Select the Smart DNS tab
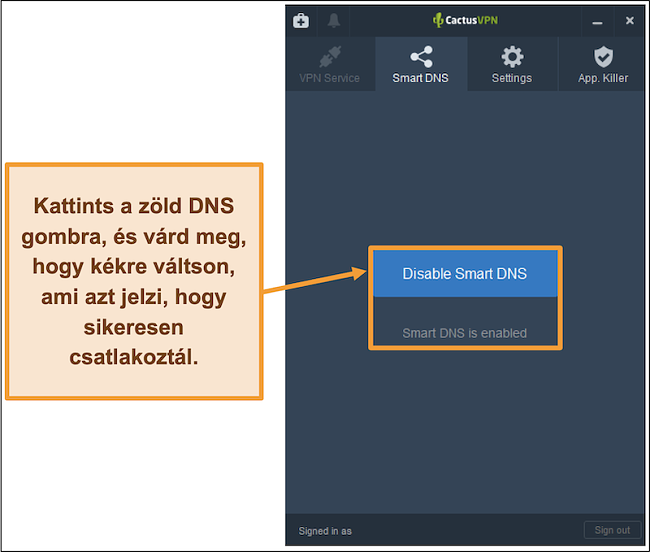 (x=421, y=64)
